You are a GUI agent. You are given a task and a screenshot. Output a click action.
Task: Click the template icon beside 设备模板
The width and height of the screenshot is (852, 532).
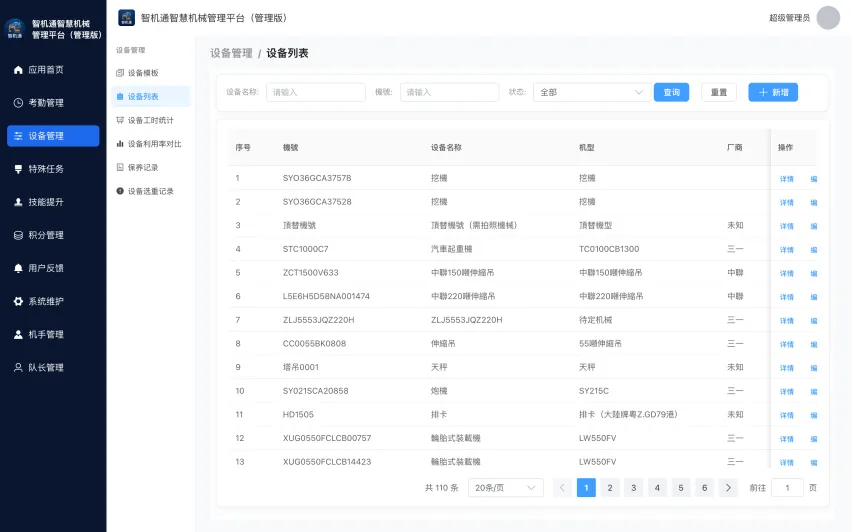point(120,73)
